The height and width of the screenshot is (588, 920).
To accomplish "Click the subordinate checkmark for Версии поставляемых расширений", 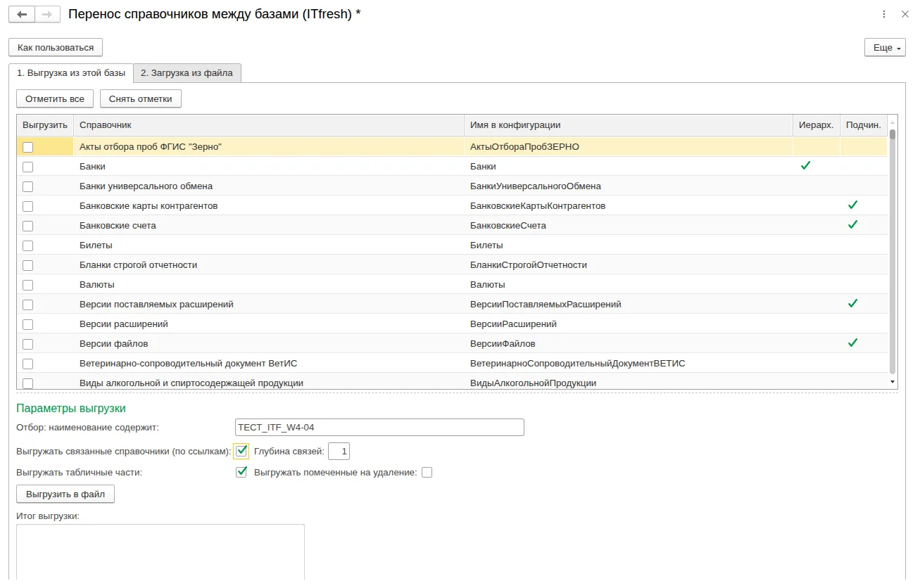I will pos(853,304).
